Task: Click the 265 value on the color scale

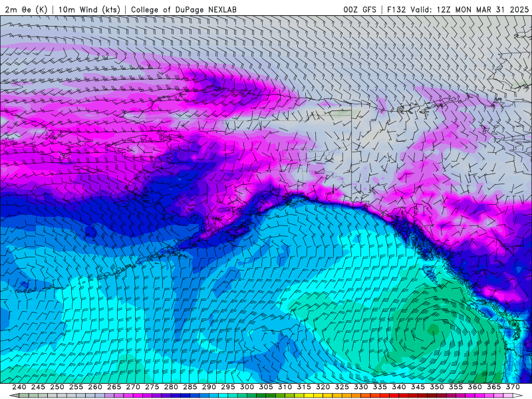Action: [114, 387]
